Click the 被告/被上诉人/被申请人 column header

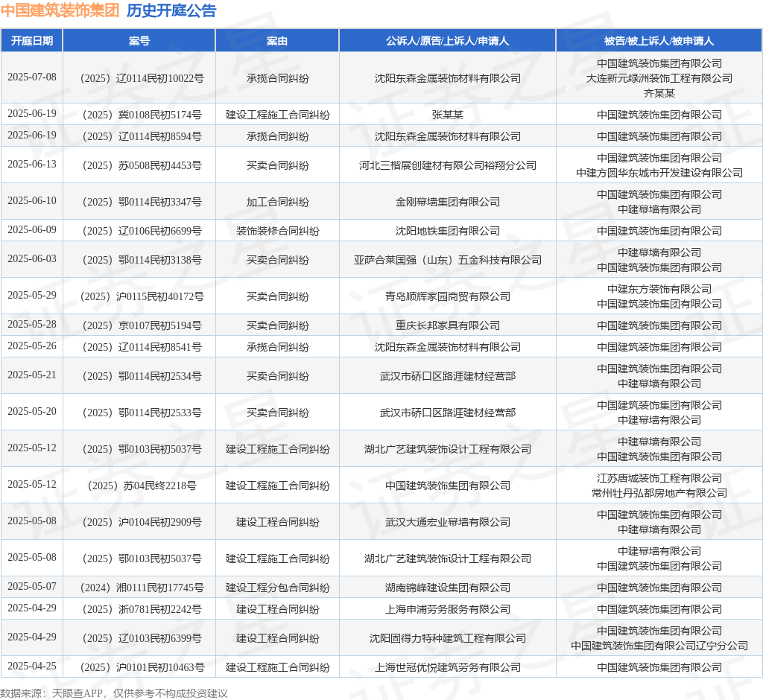pyautogui.click(x=659, y=41)
